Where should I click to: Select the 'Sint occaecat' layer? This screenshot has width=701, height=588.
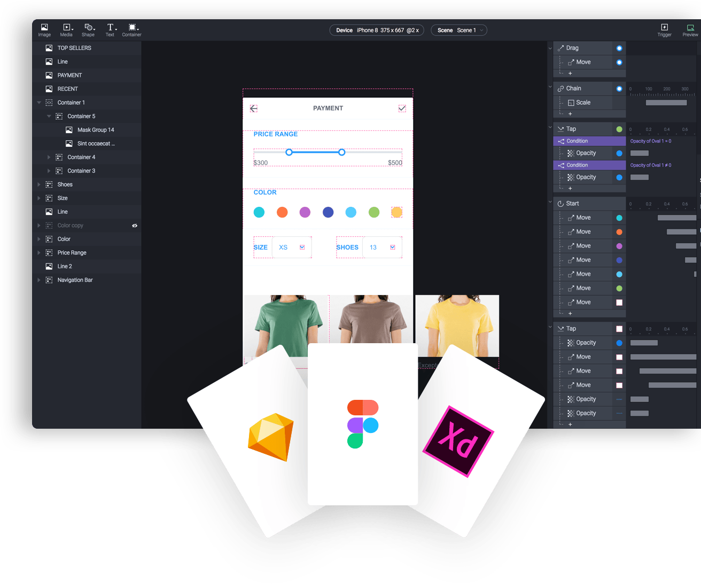click(87, 144)
